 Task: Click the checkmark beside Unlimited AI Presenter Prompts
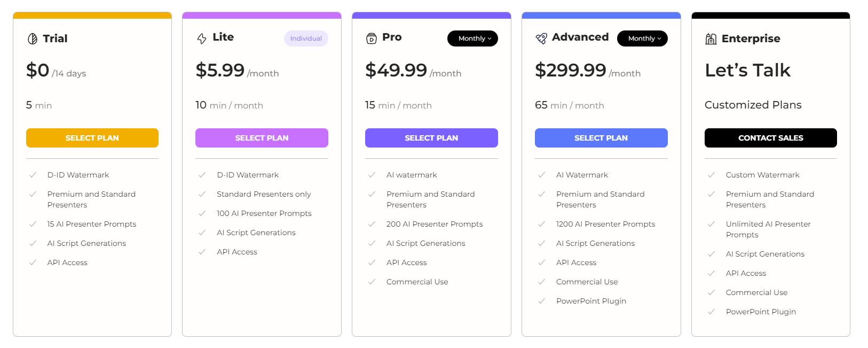(711, 224)
